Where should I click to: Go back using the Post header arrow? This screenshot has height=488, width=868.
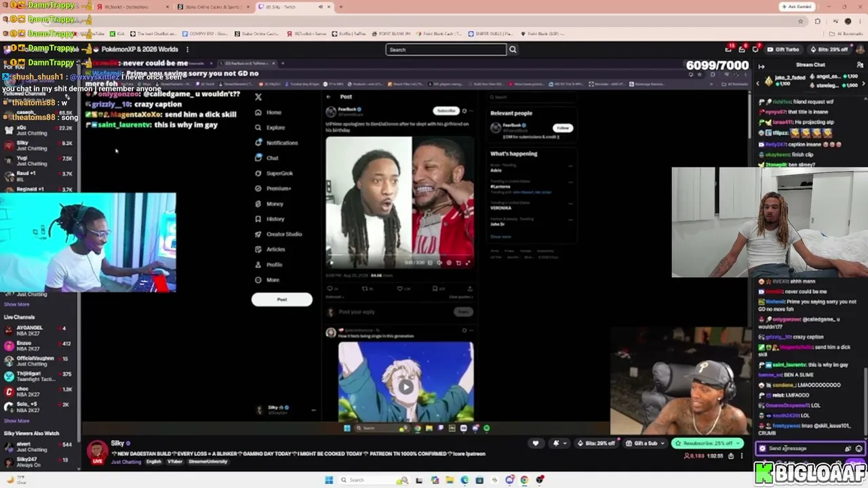point(329,97)
